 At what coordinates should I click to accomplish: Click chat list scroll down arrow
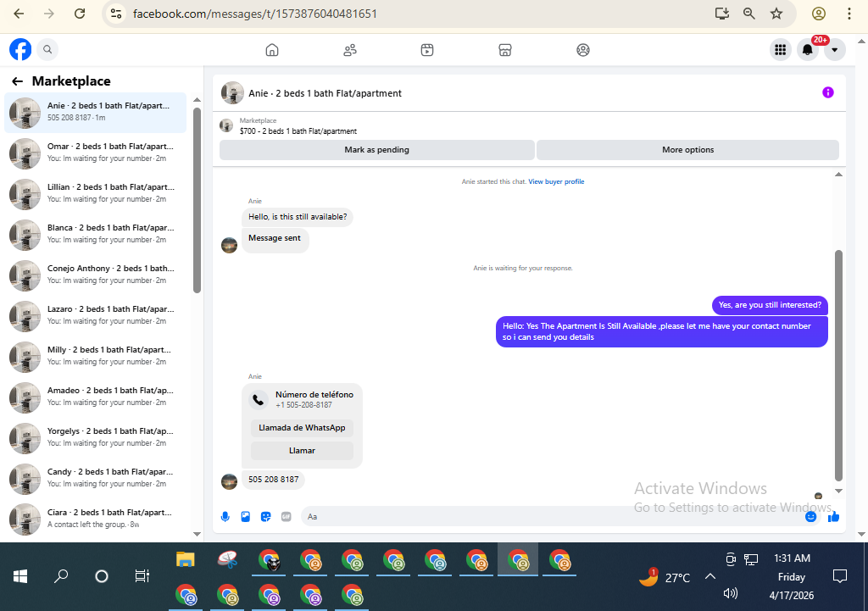tap(197, 534)
